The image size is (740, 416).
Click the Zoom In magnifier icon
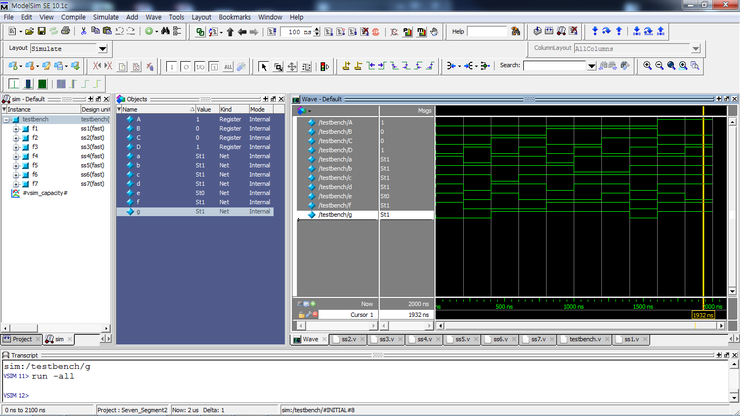point(647,66)
